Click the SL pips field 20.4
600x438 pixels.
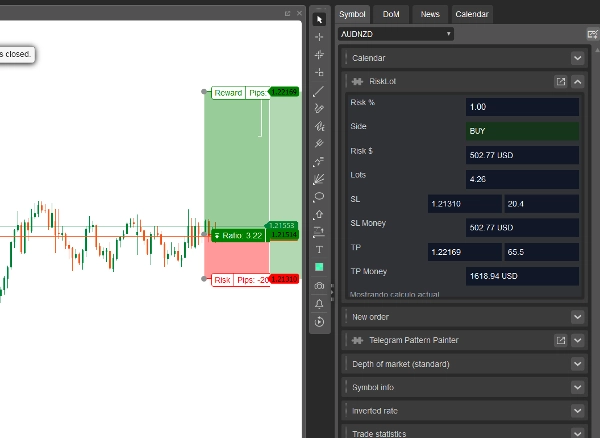pyautogui.click(x=541, y=204)
